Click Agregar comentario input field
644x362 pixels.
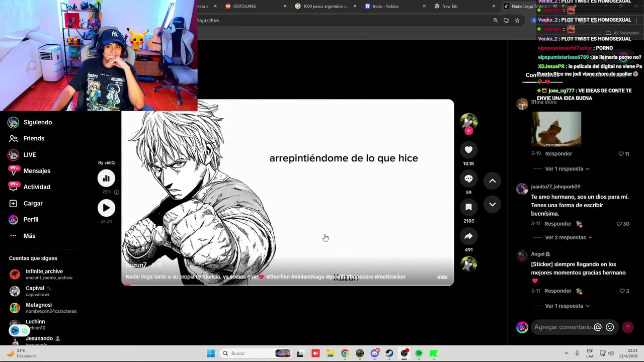click(x=562, y=327)
